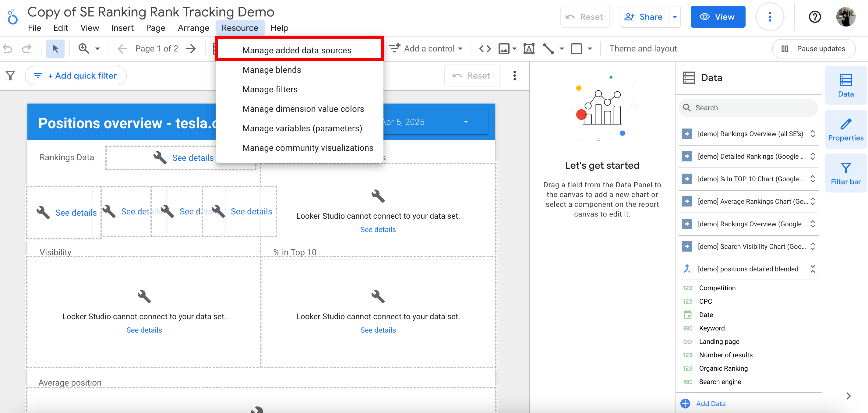
Task: Open zoom level dropdown arrow
Action: (97, 48)
